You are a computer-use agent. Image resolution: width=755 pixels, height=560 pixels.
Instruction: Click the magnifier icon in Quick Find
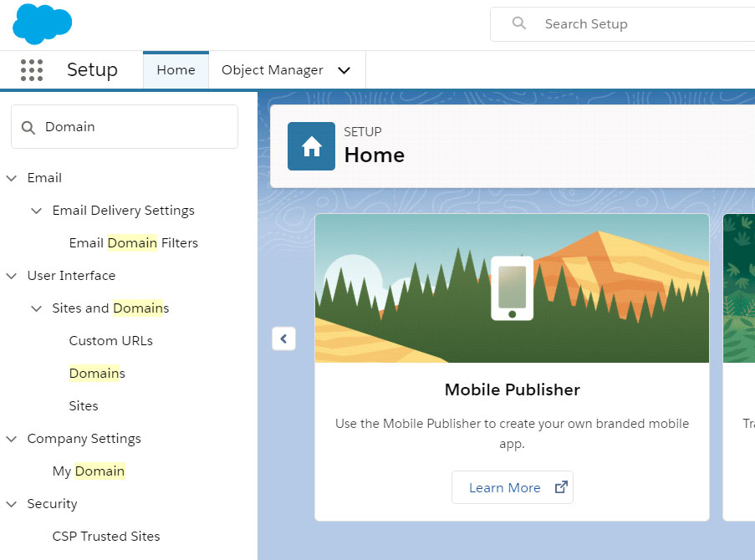(x=28, y=127)
